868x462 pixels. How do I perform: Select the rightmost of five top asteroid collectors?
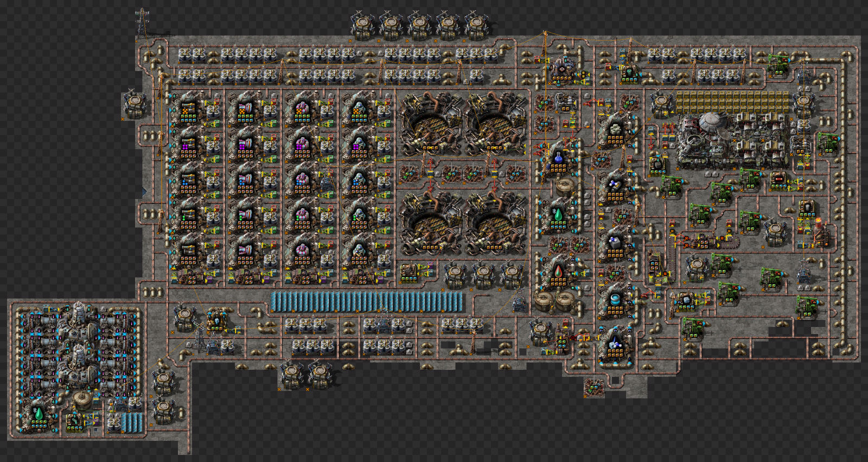(x=476, y=25)
